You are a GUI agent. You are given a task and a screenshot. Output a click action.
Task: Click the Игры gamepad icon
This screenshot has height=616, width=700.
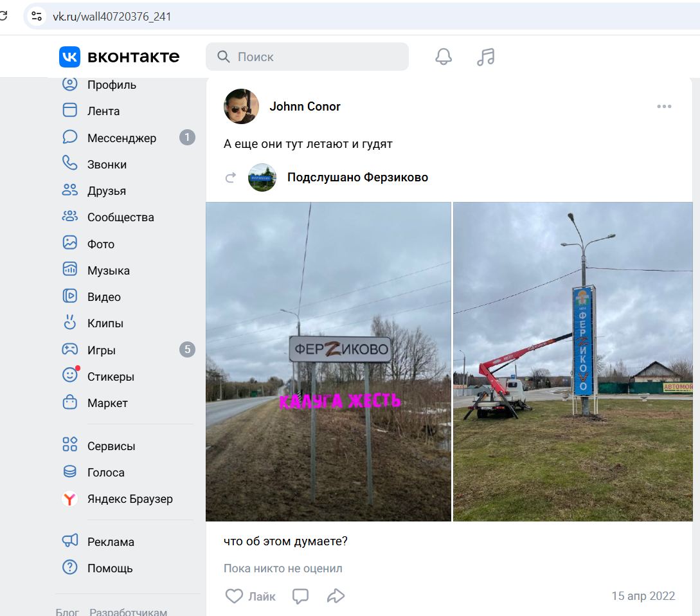pyautogui.click(x=69, y=349)
